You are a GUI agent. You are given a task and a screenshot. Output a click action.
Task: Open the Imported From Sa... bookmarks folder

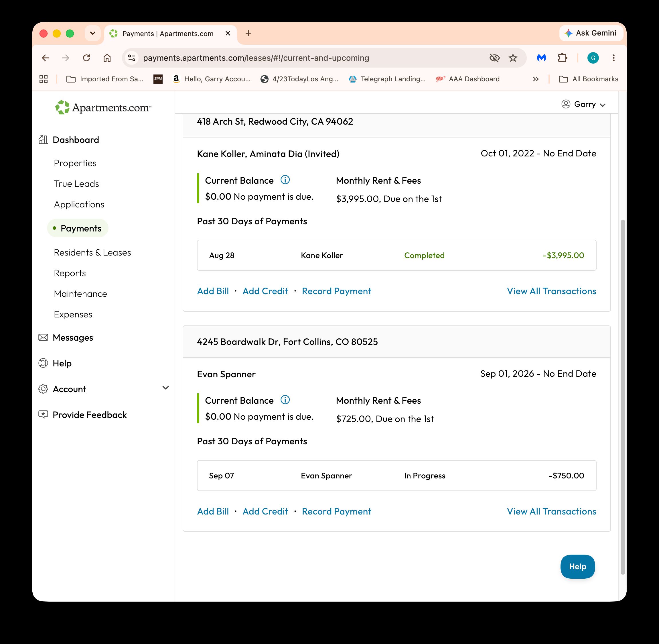coord(105,79)
